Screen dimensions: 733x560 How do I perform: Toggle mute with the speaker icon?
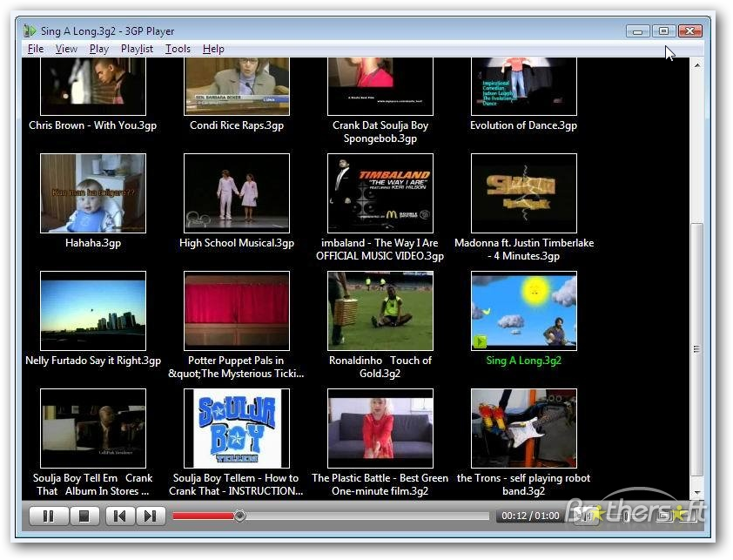pos(583,516)
